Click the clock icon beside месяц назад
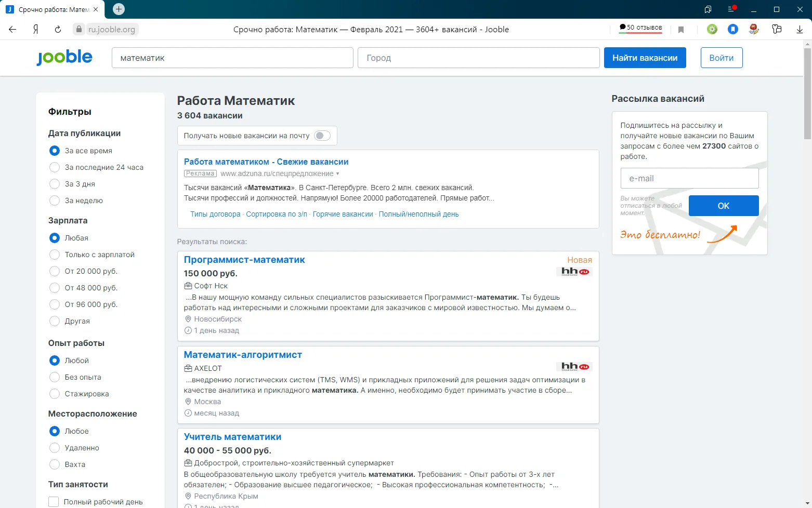Screen dimensions: 812x508 [x=188, y=413]
